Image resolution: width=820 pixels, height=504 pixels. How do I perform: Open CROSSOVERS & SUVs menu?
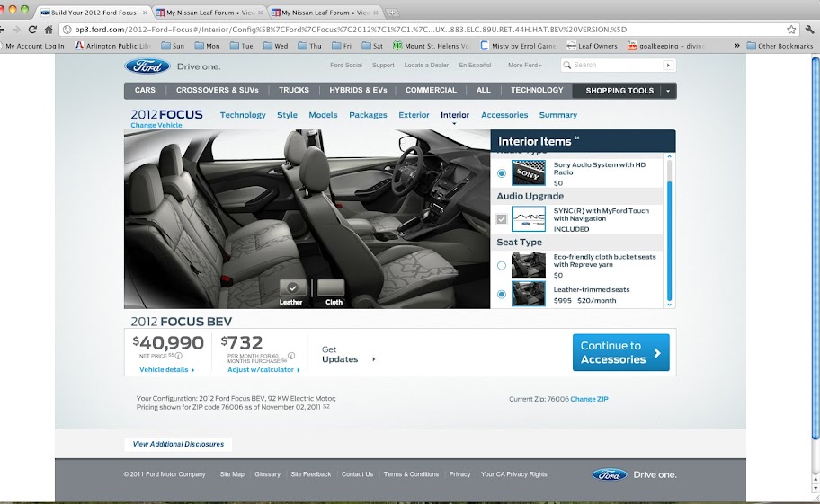pyautogui.click(x=217, y=91)
